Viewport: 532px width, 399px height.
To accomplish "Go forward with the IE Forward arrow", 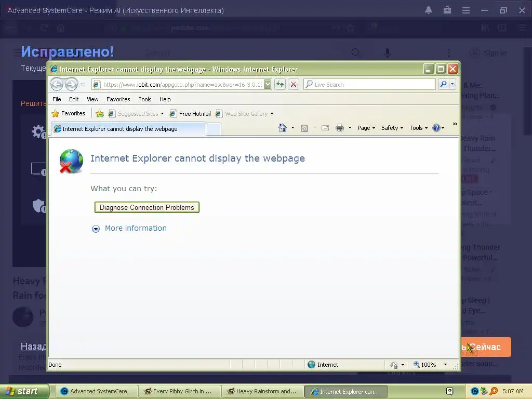I will click(x=71, y=84).
